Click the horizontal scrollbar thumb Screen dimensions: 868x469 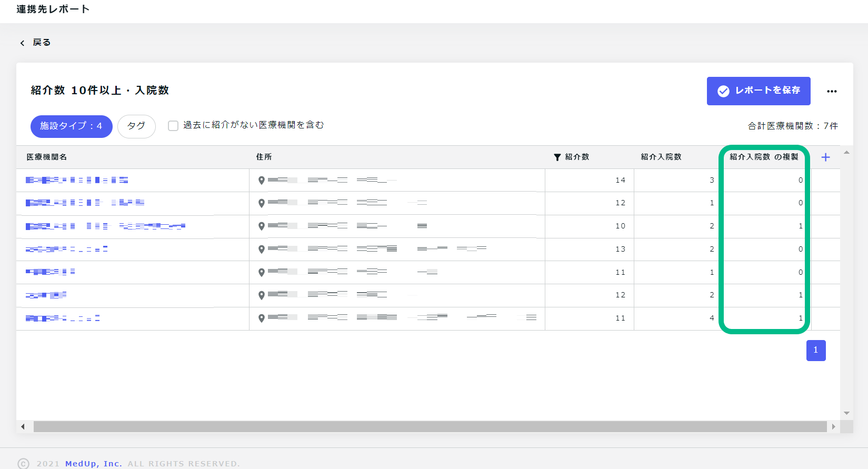pos(430,426)
